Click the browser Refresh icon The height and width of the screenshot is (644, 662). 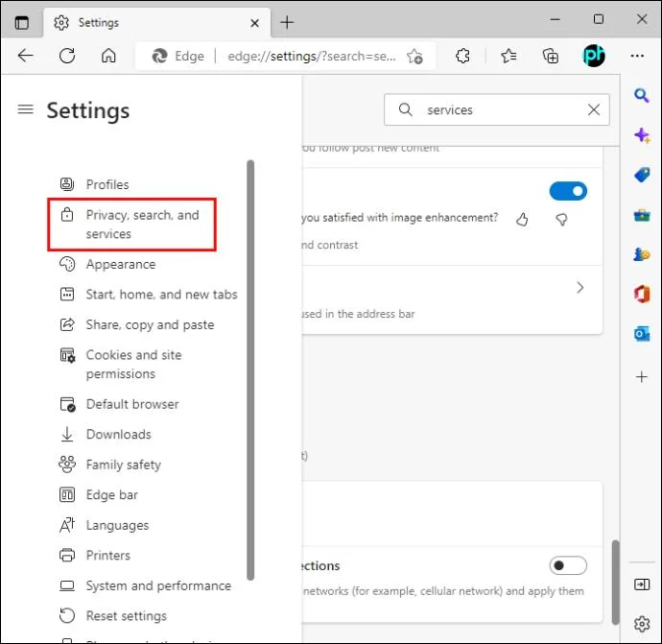67,56
